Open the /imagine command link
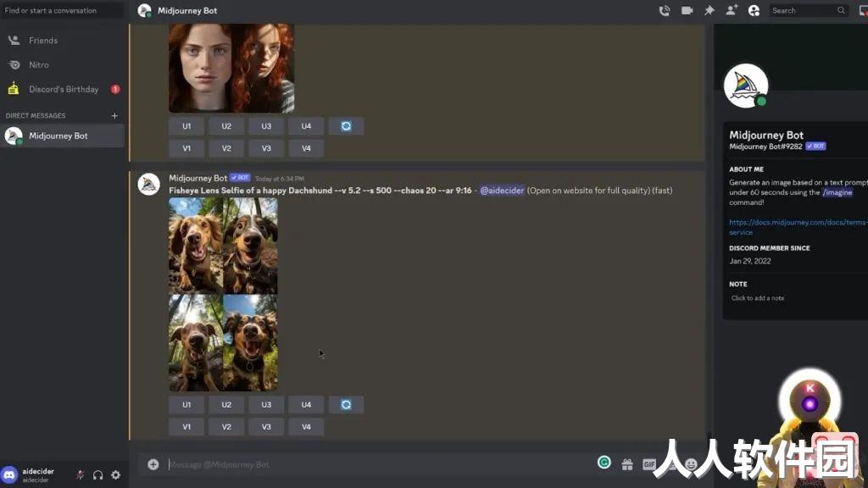The image size is (868, 488). point(837,192)
